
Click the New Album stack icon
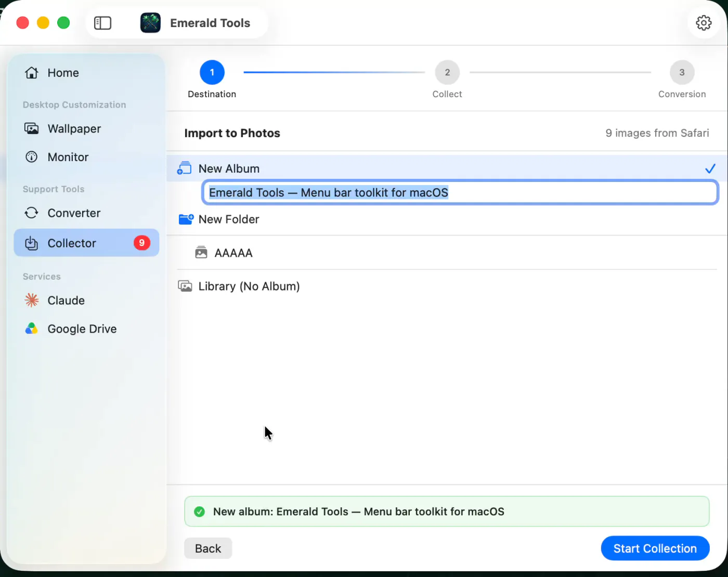(185, 168)
